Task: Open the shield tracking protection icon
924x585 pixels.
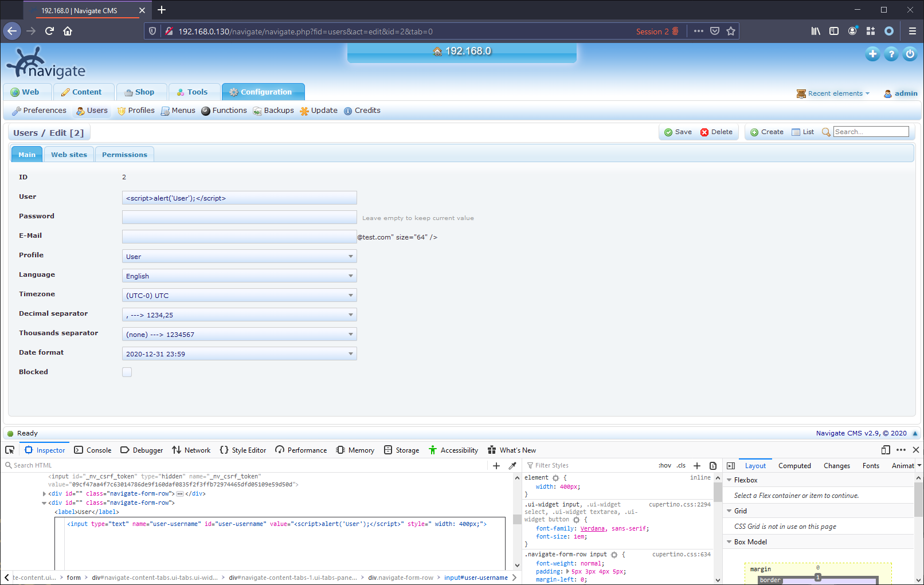Action: coord(152,31)
